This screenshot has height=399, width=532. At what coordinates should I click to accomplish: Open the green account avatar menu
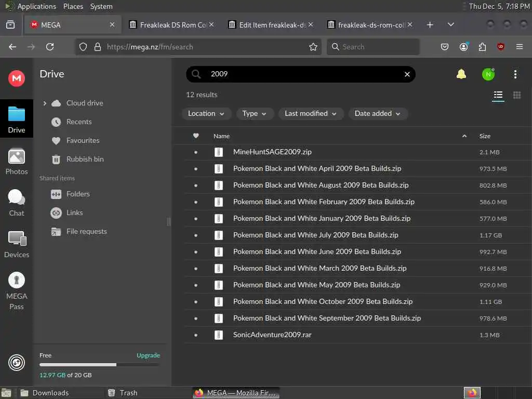coord(488,74)
